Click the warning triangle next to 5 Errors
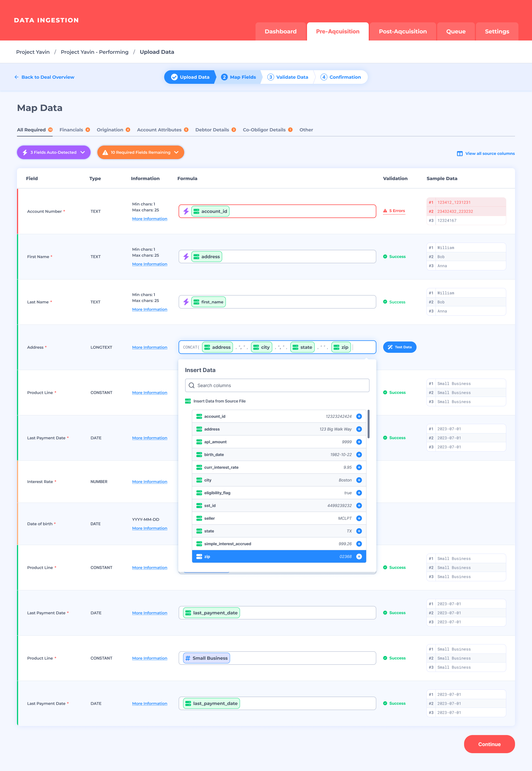The height and width of the screenshot is (771, 532). click(385, 210)
